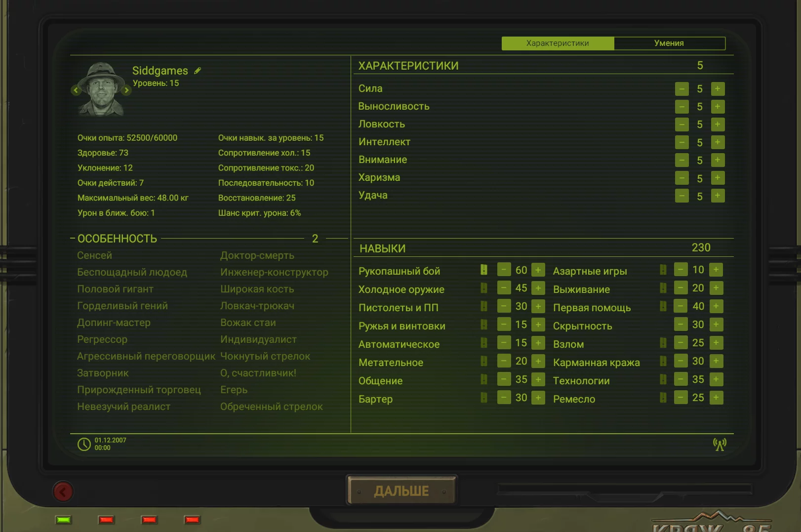Select character name Siddgames
Screen dimensions: 801x532
tap(160, 71)
